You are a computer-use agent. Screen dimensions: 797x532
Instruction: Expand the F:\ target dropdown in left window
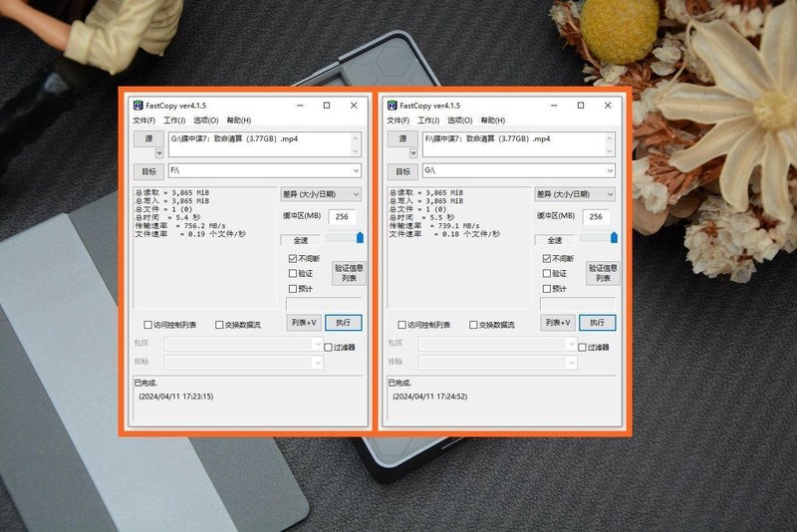(357, 170)
